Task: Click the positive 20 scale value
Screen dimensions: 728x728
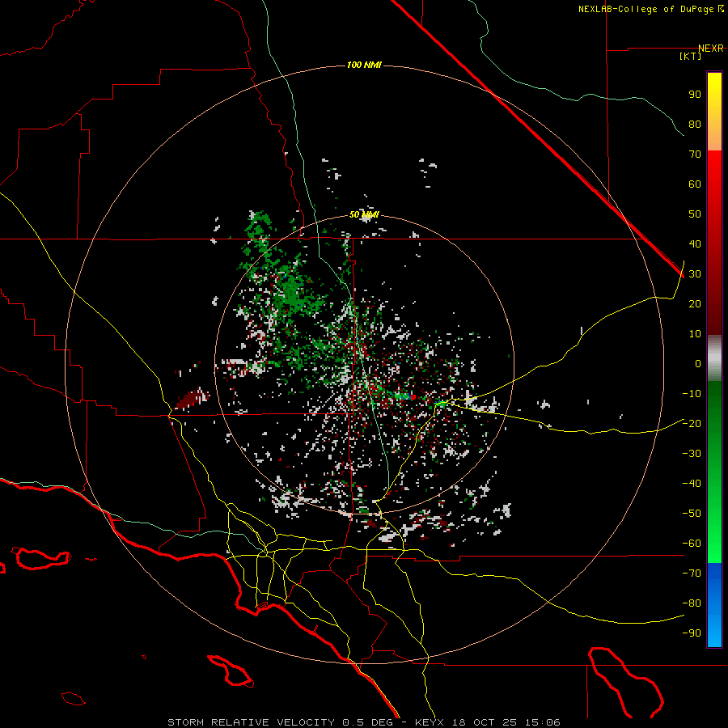Action: point(695,304)
